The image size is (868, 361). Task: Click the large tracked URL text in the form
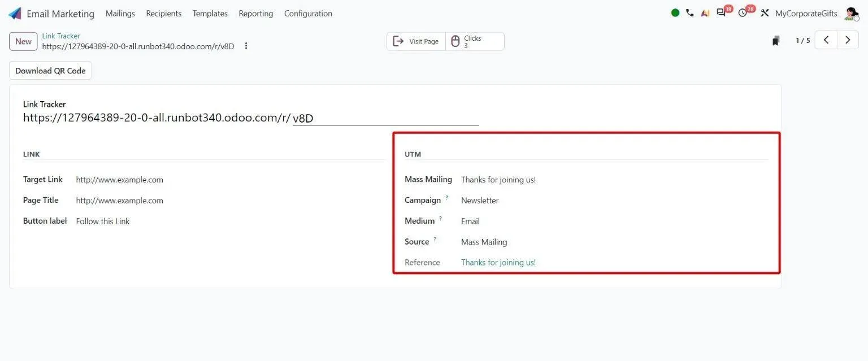pyautogui.click(x=157, y=118)
